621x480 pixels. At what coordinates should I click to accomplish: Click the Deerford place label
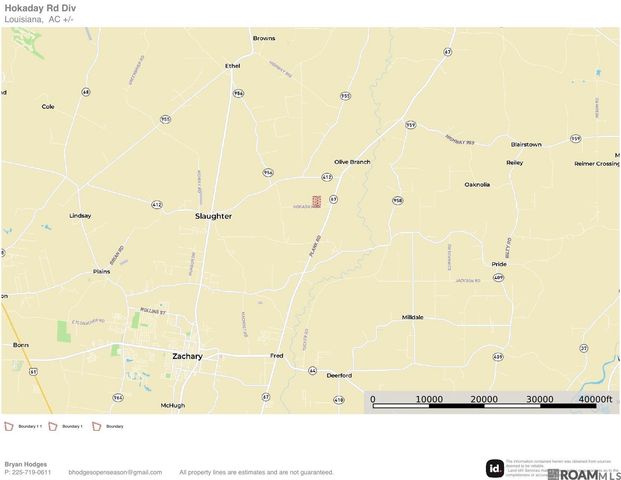[339, 375]
